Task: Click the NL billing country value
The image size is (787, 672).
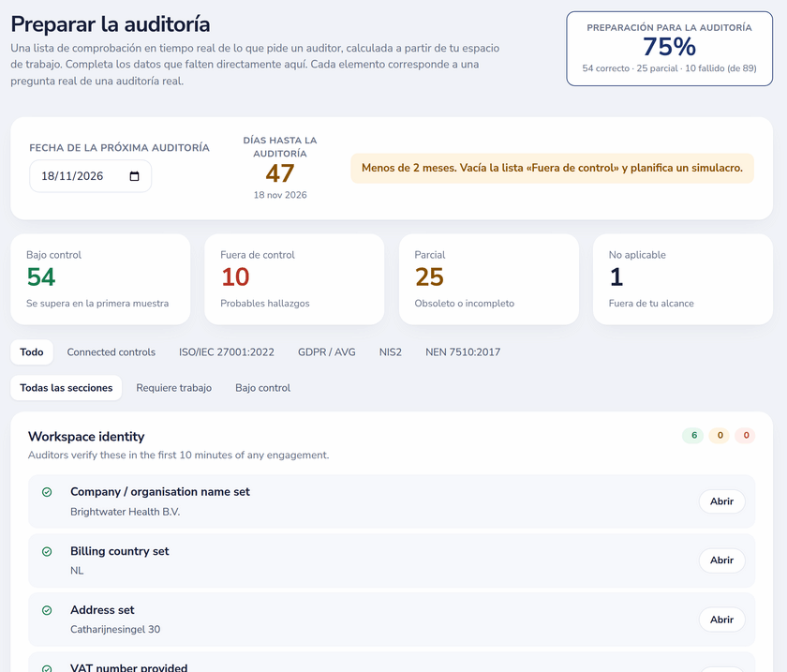Action: [77, 571]
